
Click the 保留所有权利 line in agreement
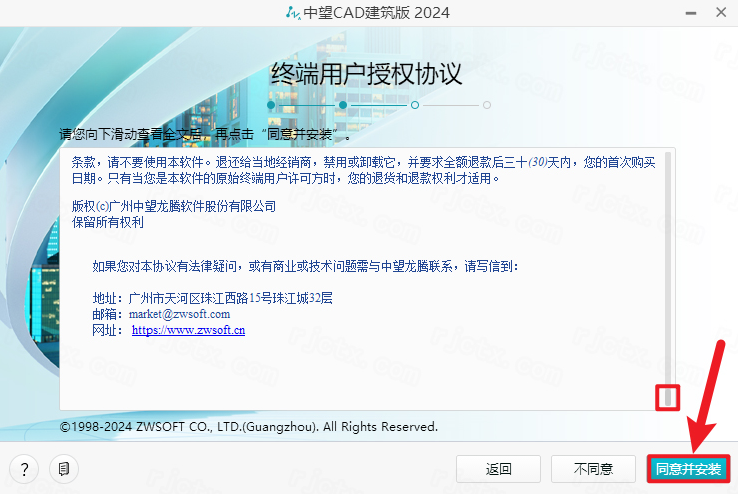108,223
